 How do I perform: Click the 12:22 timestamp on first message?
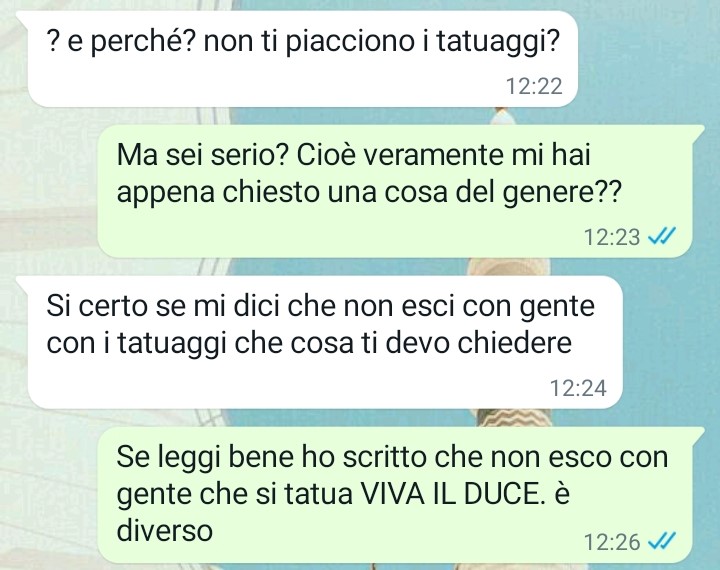tap(534, 86)
